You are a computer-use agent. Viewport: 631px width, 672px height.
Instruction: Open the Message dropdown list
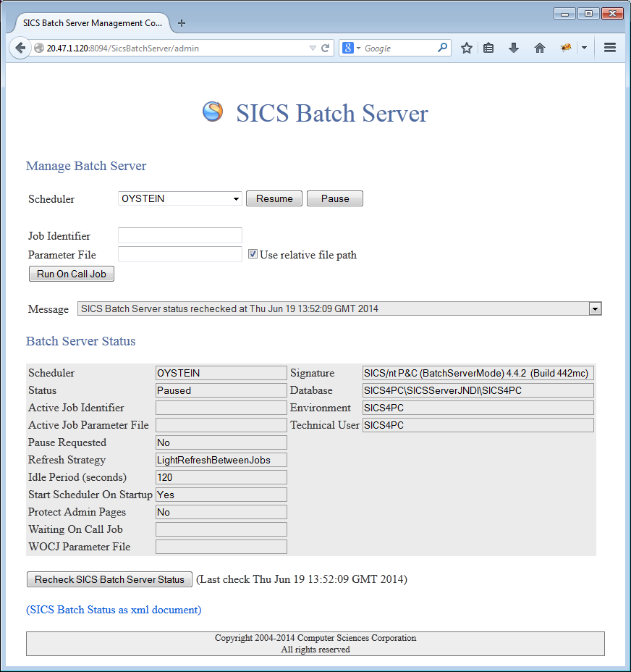coord(595,309)
